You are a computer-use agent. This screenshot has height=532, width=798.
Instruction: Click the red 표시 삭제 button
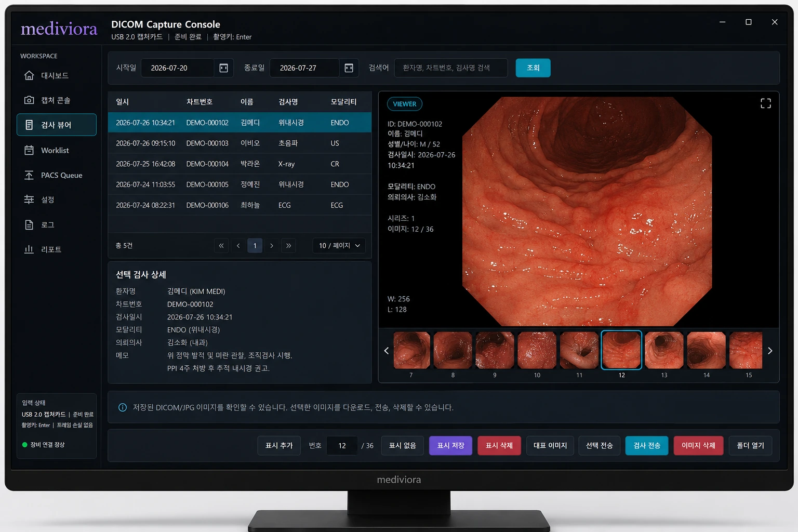(x=499, y=446)
